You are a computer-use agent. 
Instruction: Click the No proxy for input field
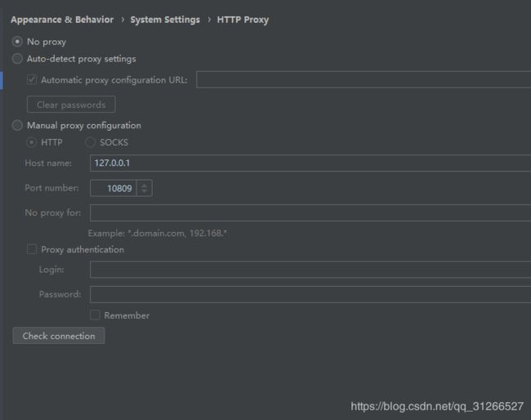(310, 213)
